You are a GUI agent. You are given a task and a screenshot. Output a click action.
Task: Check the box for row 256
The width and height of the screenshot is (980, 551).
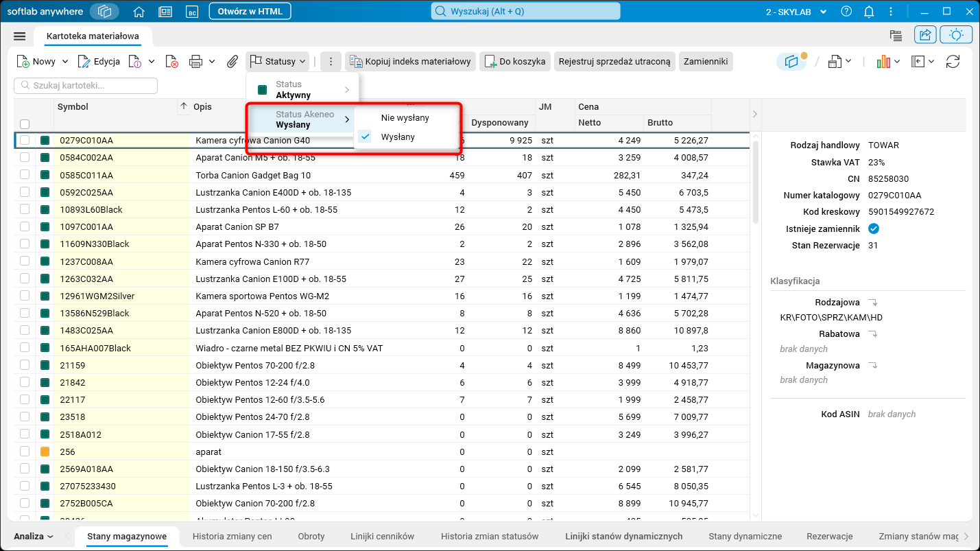(x=25, y=452)
